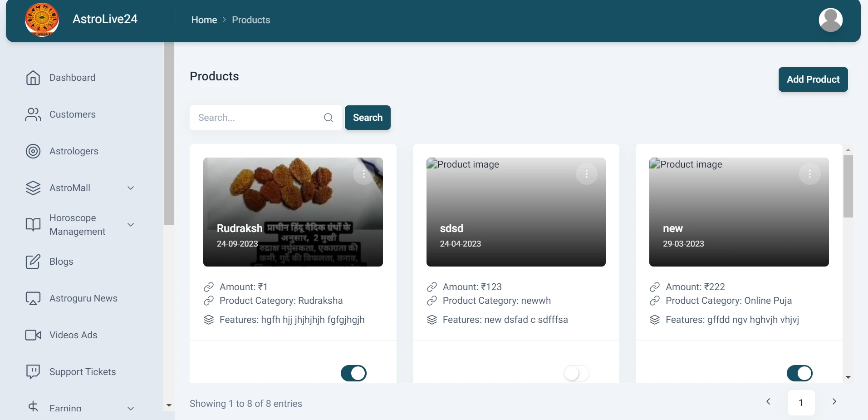Image resolution: width=868 pixels, height=420 pixels.
Task: Go to the next page arrow
Action: [x=834, y=401]
